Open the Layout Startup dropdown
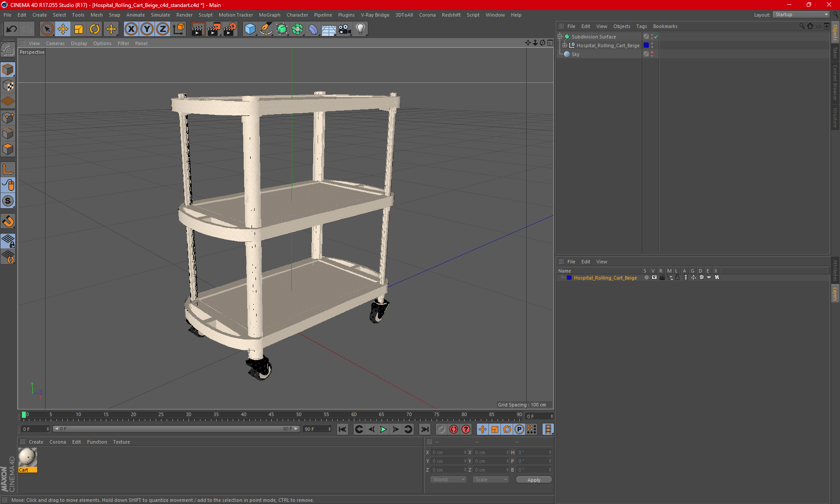Viewport: 840px width, 504px height. (x=802, y=14)
